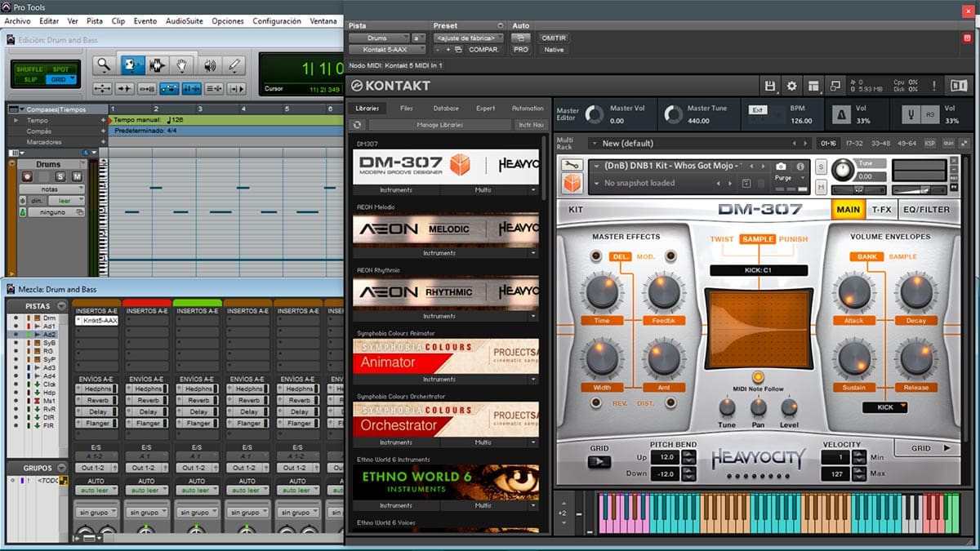Toggle Kontakt instrument solo S button

click(x=822, y=167)
